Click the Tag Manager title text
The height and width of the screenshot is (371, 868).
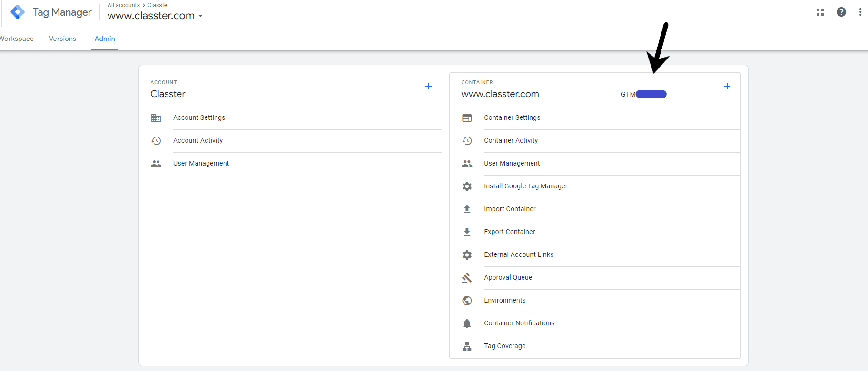tap(62, 12)
